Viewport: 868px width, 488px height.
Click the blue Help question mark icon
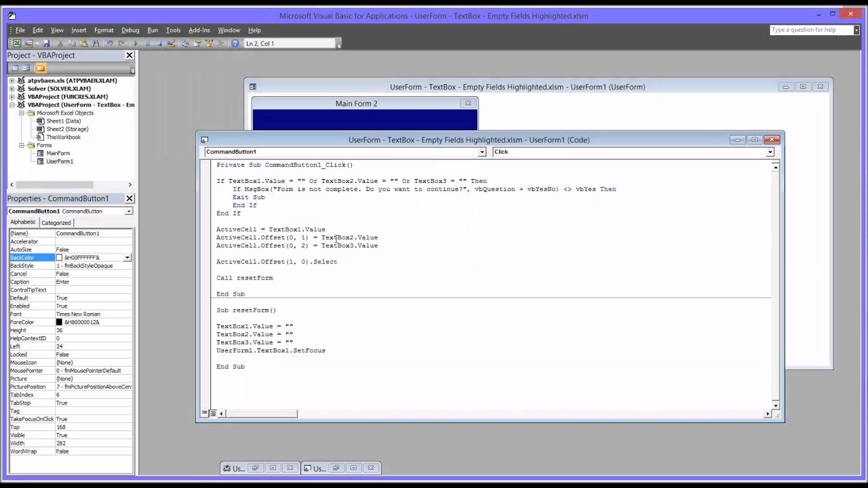pyautogui.click(x=235, y=43)
